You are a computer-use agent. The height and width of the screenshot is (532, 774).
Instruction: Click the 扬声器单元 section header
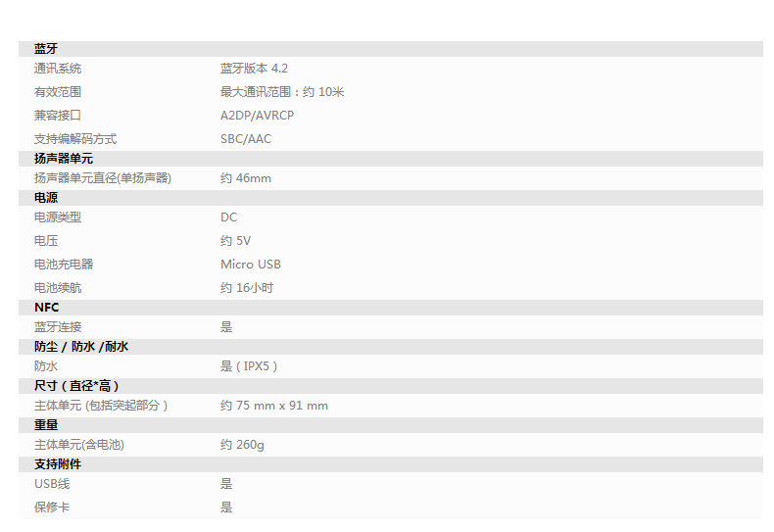coord(64,159)
